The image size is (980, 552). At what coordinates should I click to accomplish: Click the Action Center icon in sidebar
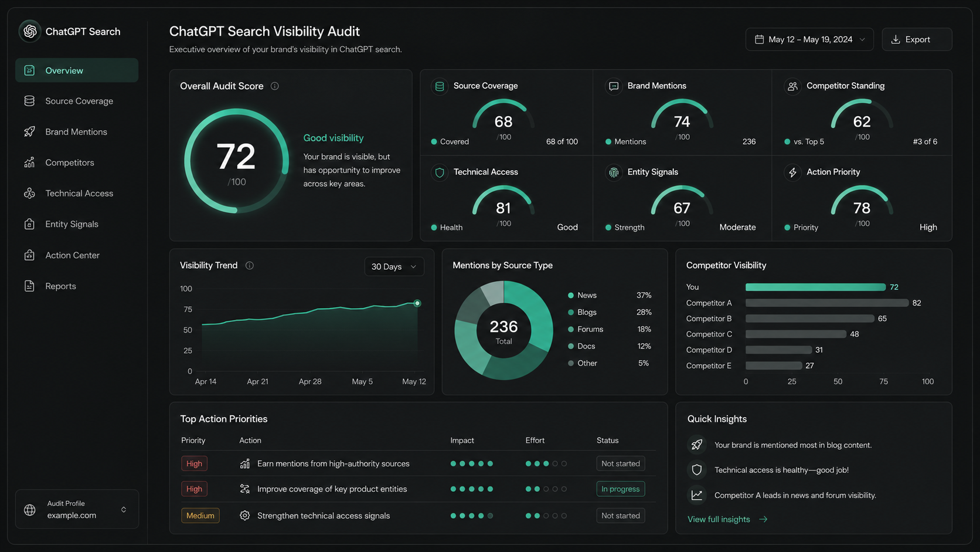29,255
